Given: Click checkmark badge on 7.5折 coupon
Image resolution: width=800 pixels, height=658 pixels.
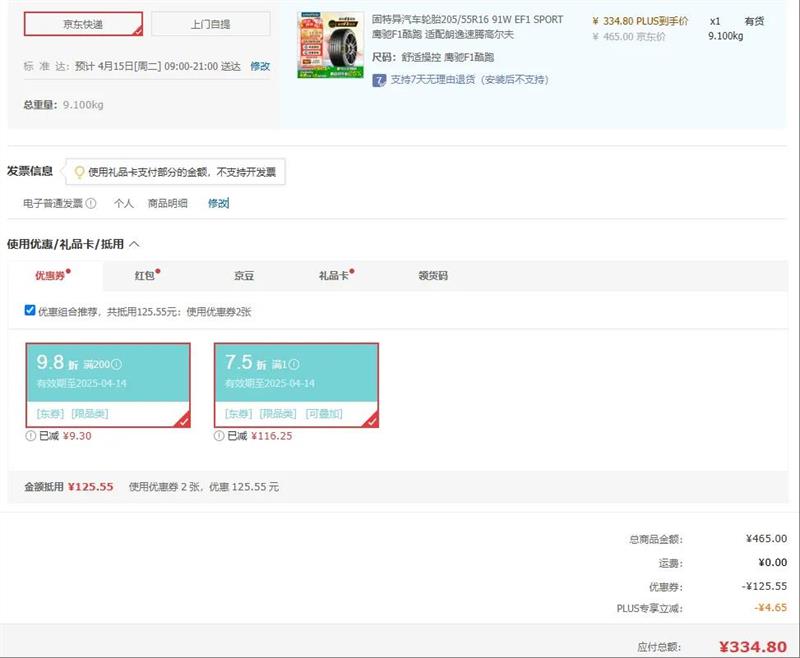Looking at the screenshot, I should tap(371, 421).
